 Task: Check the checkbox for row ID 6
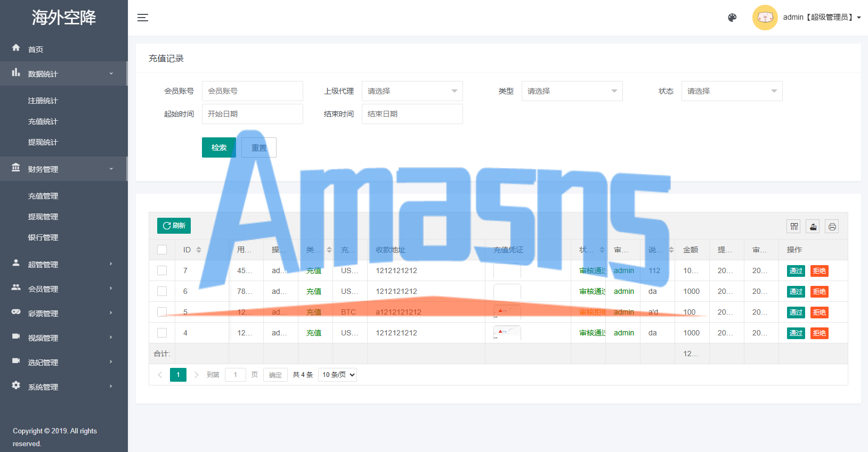162,291
